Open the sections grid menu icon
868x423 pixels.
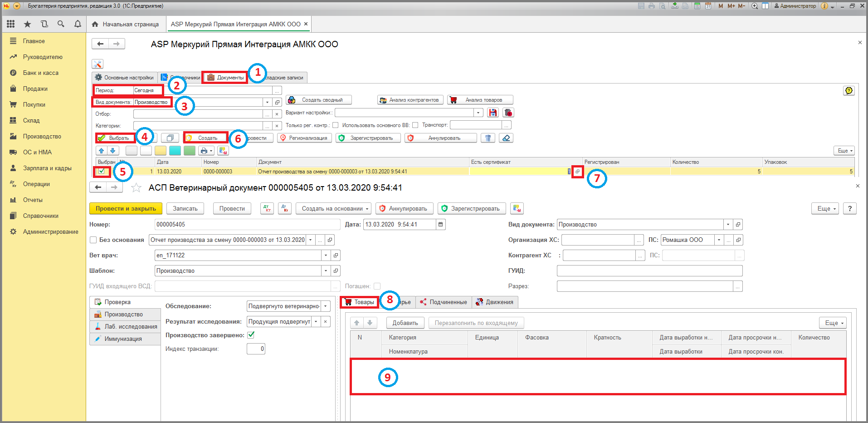point(10,24)
